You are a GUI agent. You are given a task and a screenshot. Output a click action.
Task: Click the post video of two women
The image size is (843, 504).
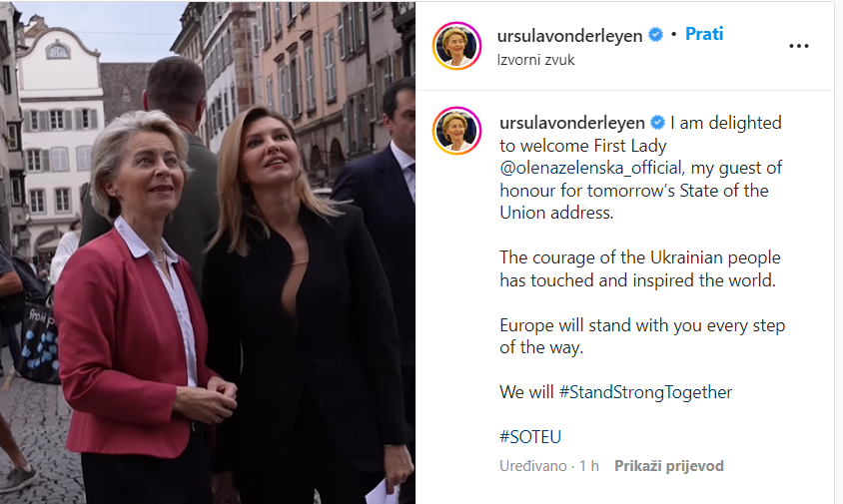click(x=208, y=252)
